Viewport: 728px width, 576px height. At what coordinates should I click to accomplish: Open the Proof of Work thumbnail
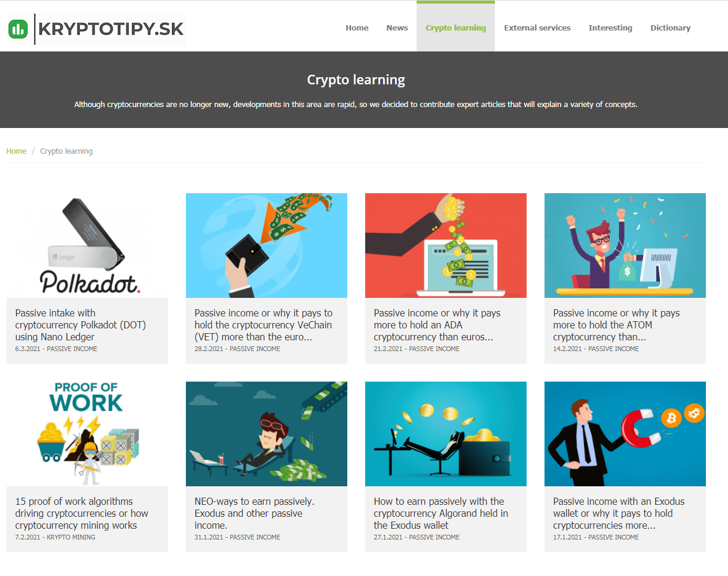click(x=87, y=434)
